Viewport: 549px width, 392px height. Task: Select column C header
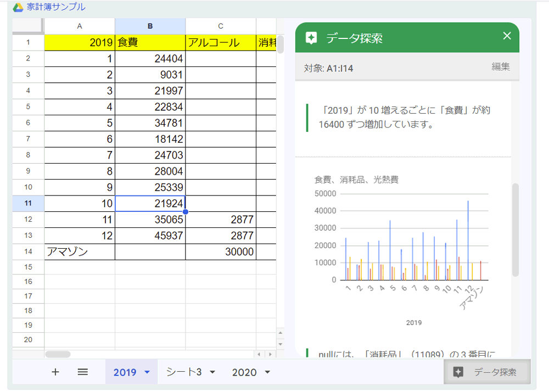221,26
